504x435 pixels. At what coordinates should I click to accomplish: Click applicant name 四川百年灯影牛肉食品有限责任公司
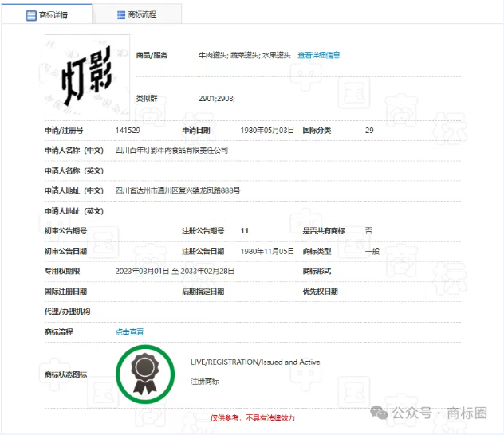pos(171,150)
